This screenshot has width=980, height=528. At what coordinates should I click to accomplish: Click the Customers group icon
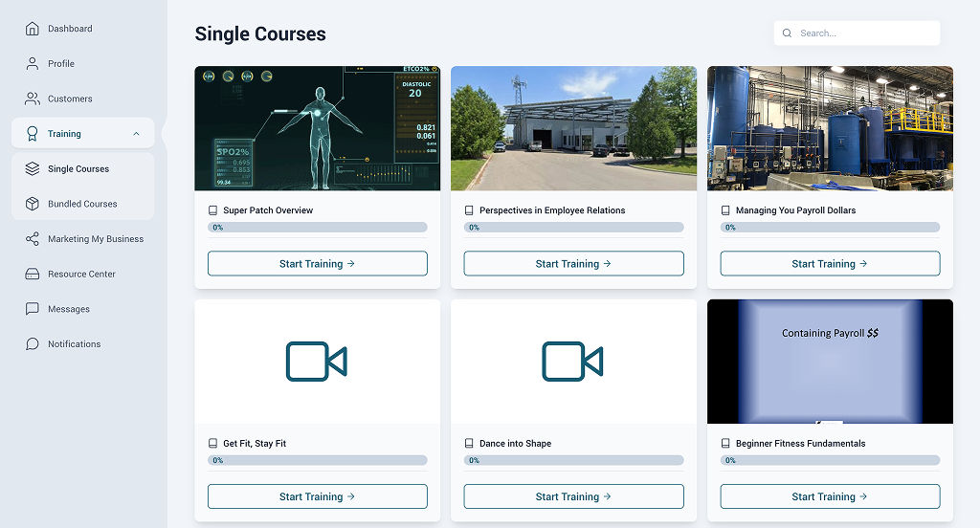33,99
